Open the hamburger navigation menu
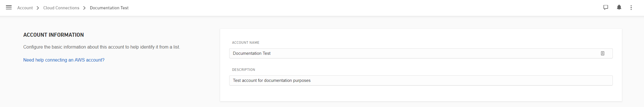Viewport: 644px width, 107px height. [9, 8]
